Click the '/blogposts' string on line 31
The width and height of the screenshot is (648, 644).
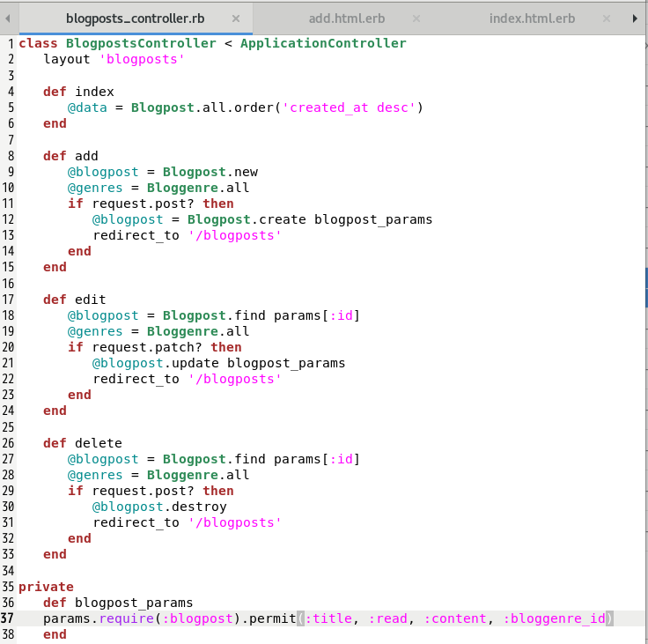point(235,522)
